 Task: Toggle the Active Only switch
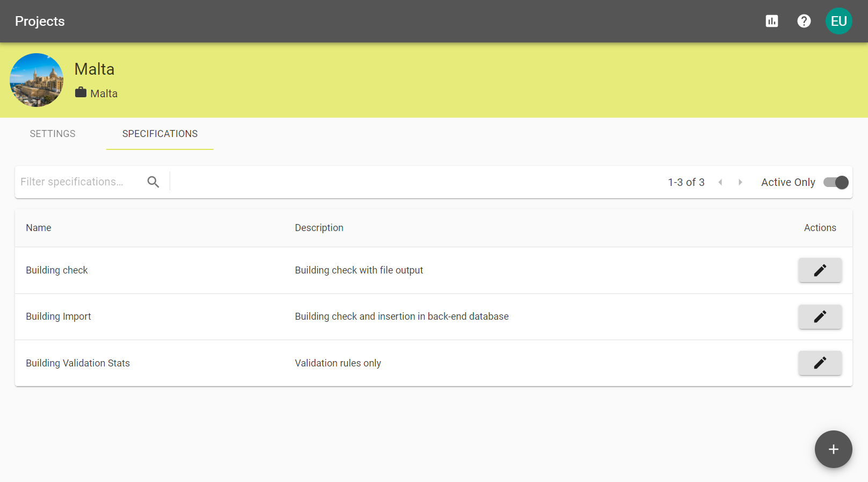pyautogui.click(x=835, y=183)
